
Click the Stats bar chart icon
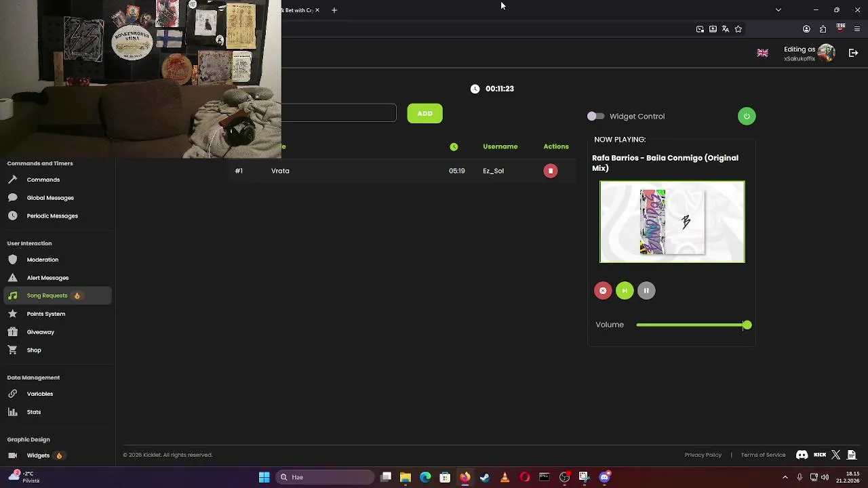coord(12,412)
